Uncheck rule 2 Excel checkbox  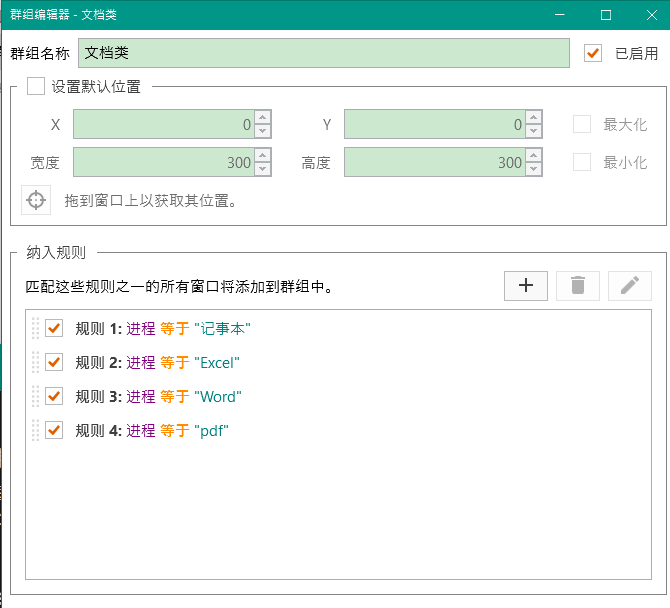[x=54, y=362]
